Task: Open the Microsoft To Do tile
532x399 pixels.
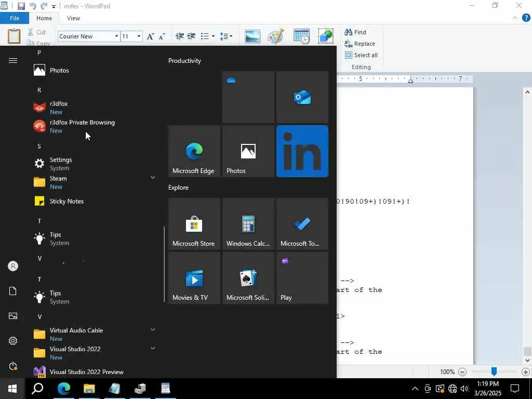Action: tap(302, 224)
